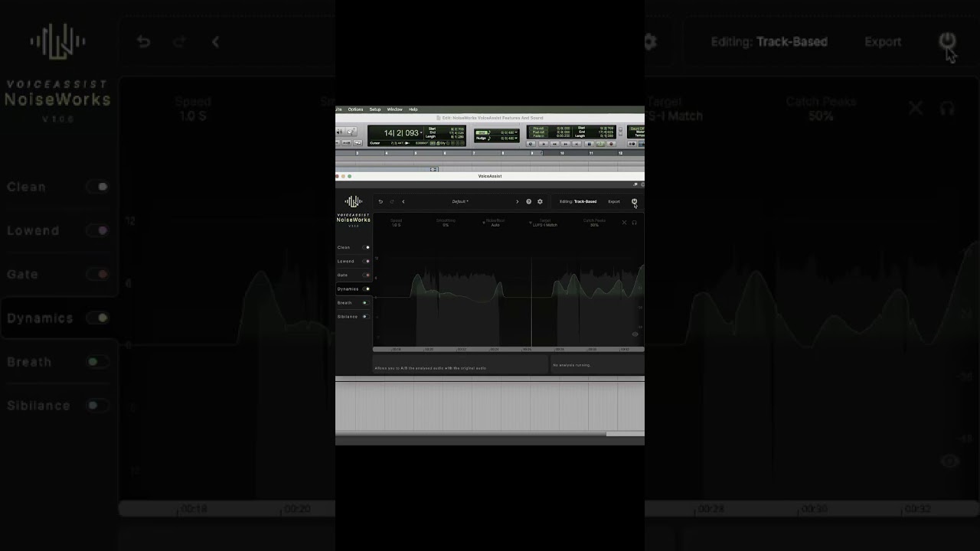
Task: Open the Grid value dropdown in Pro Tools
Action: click(x=517, y=132)
